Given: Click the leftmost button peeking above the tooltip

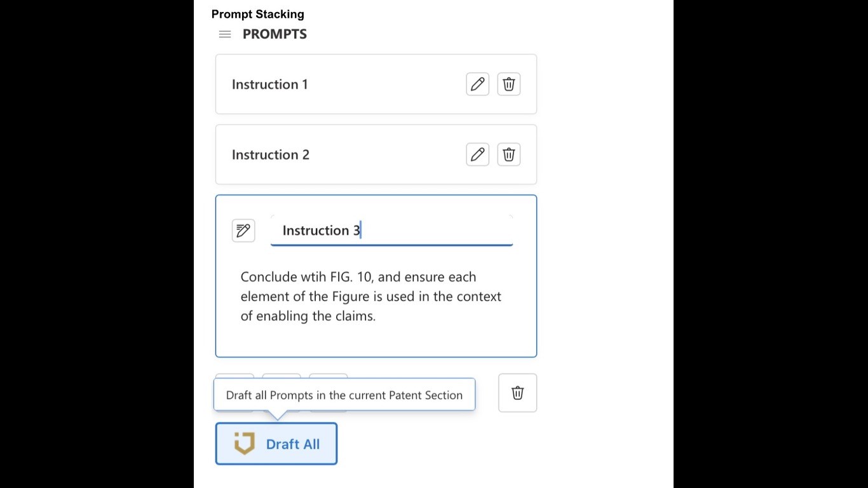Looking at the screenshot, I should pos(234,376).
